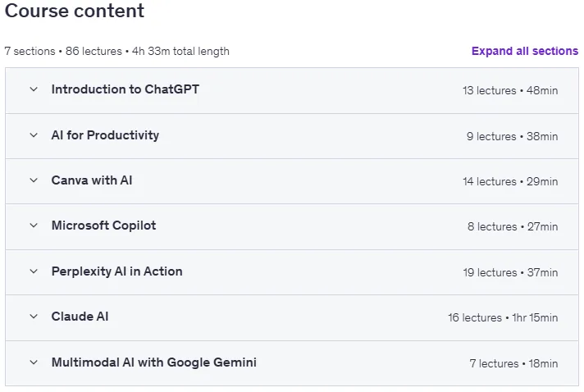Select the Microsoft Copilot section title
Viewport: 584px width, 392px height.
pos(103,226)
